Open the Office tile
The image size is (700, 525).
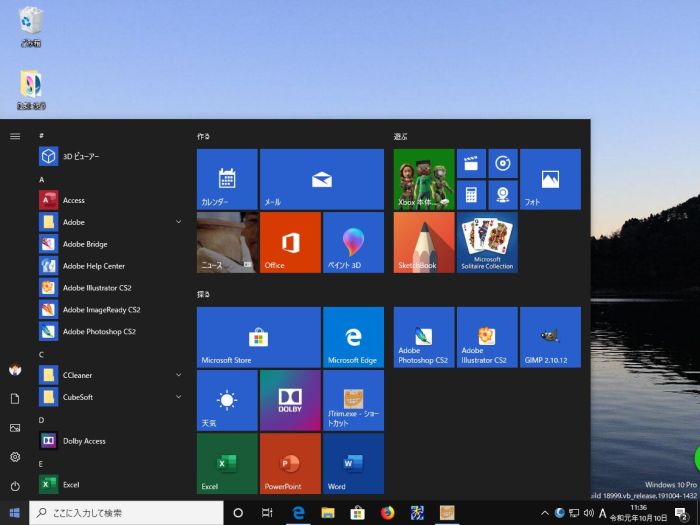click(x=290, y=242)
